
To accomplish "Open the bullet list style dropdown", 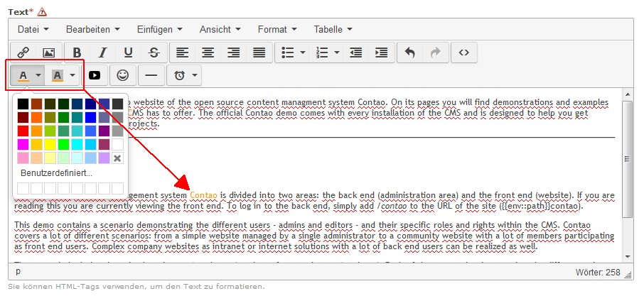I will pos(303,53).
